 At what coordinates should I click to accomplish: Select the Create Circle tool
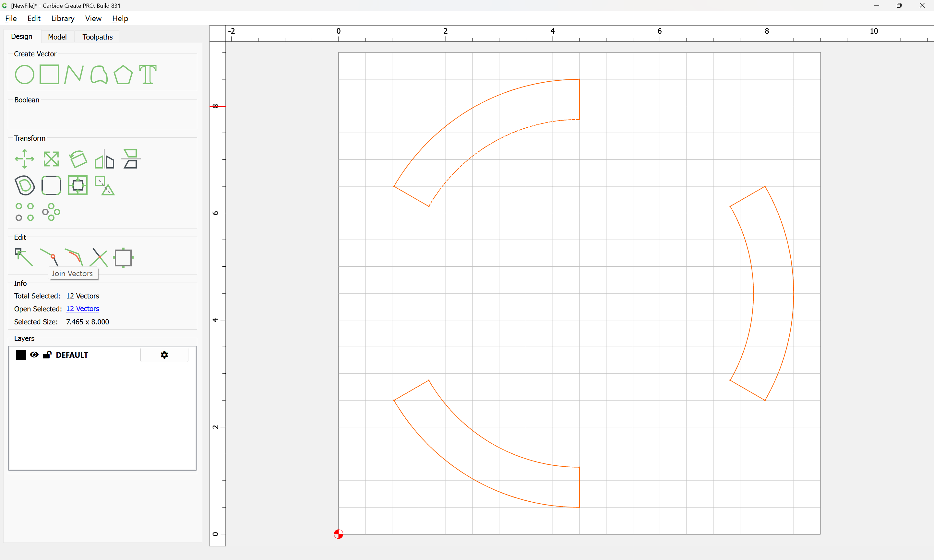coord(25,74)
